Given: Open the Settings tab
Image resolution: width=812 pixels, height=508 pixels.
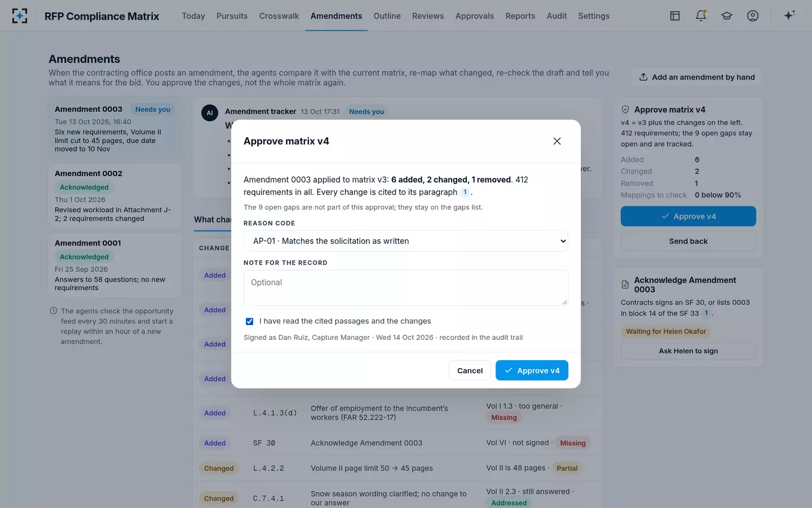Looking at the screenshot, I should [x=594, y=16].
